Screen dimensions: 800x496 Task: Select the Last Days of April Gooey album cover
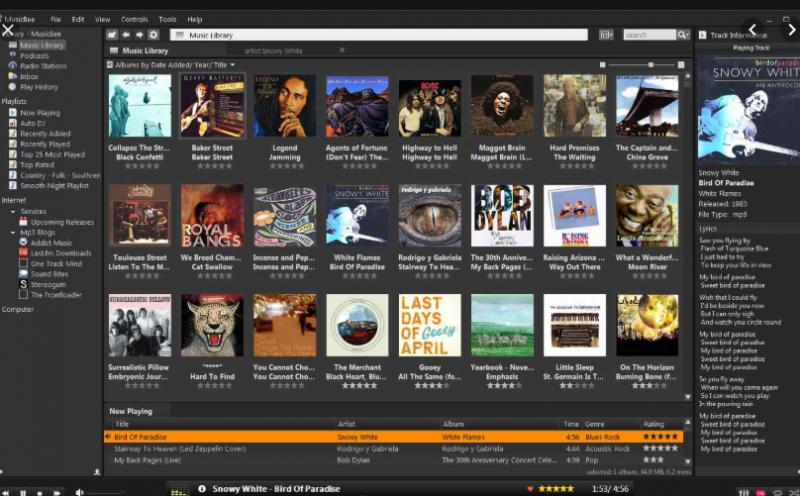click(430, 325)
